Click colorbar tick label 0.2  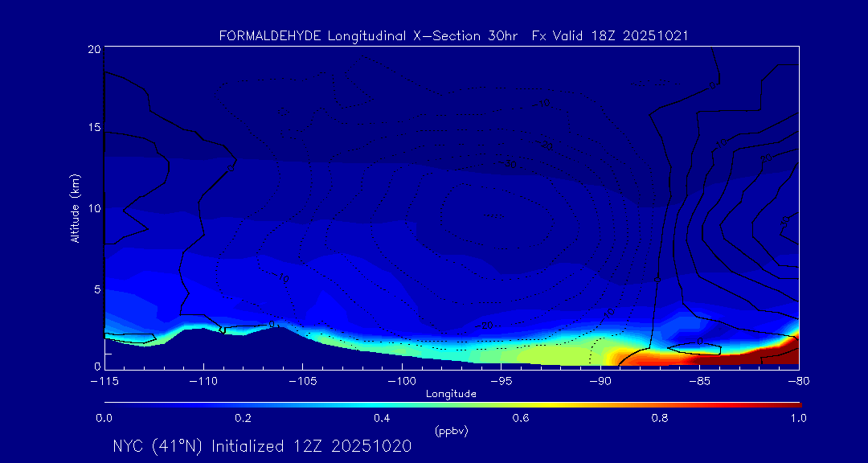244,419
